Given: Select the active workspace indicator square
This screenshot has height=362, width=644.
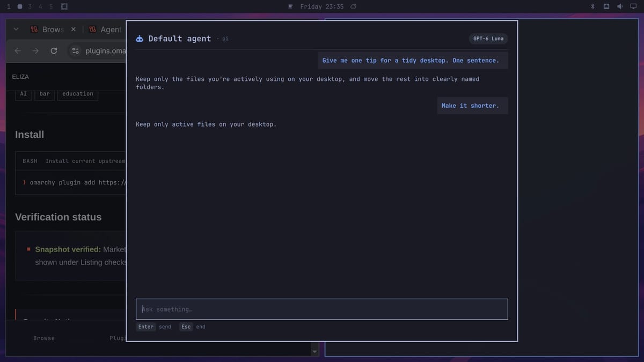Looking at the screenshot, I should coord(20,6).
